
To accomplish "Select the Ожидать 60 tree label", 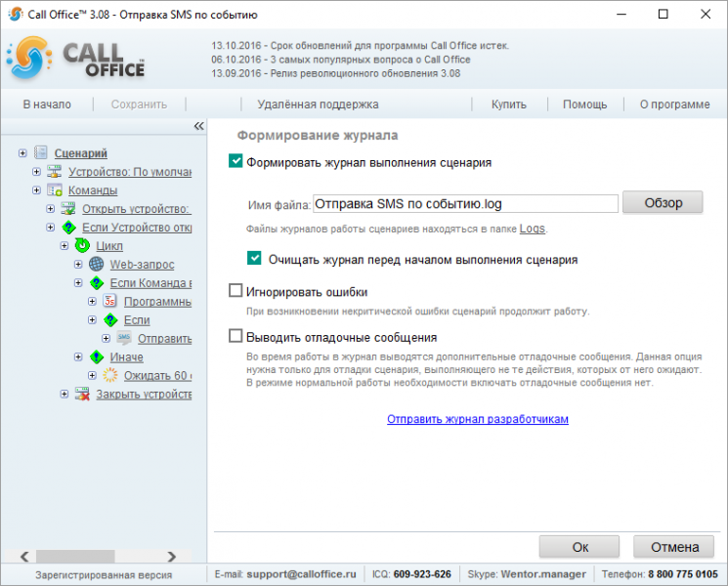I will (157, 376).
